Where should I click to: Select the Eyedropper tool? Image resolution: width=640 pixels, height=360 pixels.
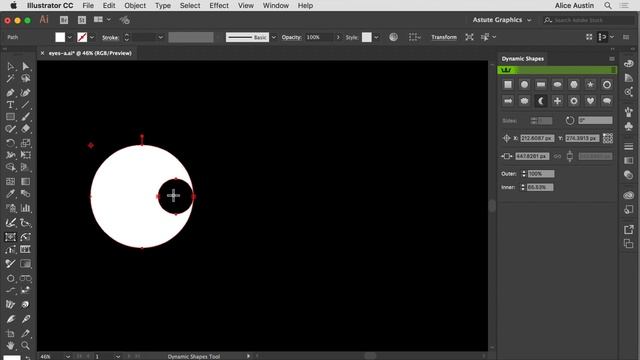(x=10, y=193)
